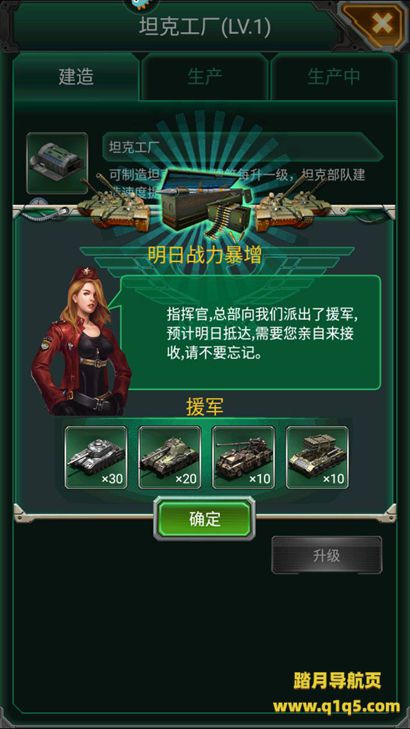The height and width of the screenshot is (729, 410).
Task: Click the advisor's speech bubble message
Action: click(x=251, y=332)
